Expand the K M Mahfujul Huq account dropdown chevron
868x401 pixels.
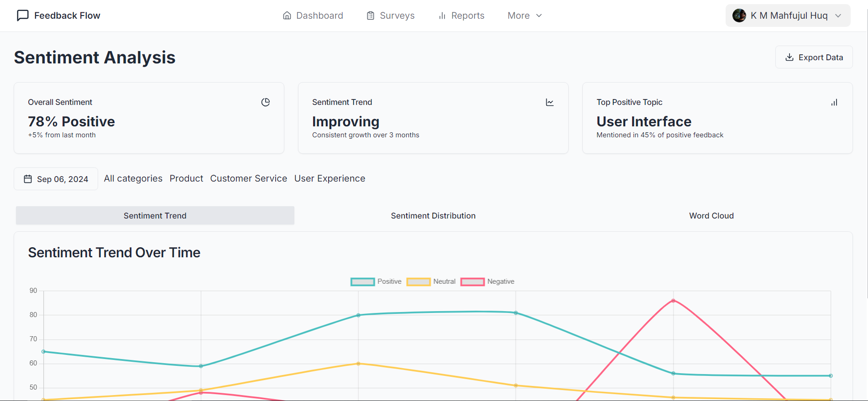point(838,16)
